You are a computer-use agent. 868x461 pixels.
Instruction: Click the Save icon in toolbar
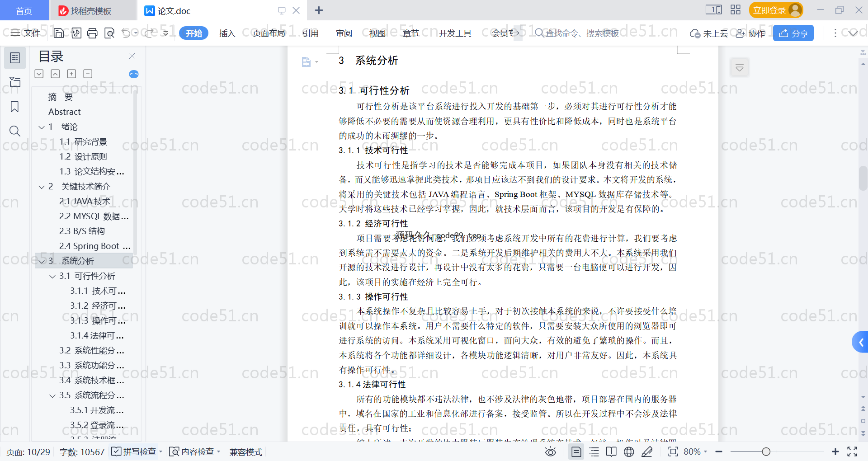click(x=59, y=33)
